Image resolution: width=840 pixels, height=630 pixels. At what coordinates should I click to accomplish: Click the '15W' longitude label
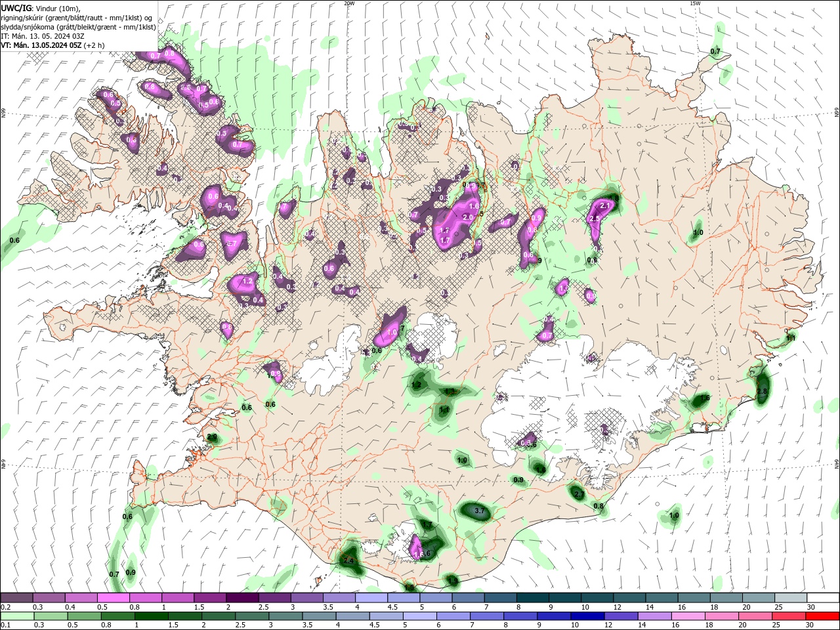pyautogui.click(x=695, y=3)
